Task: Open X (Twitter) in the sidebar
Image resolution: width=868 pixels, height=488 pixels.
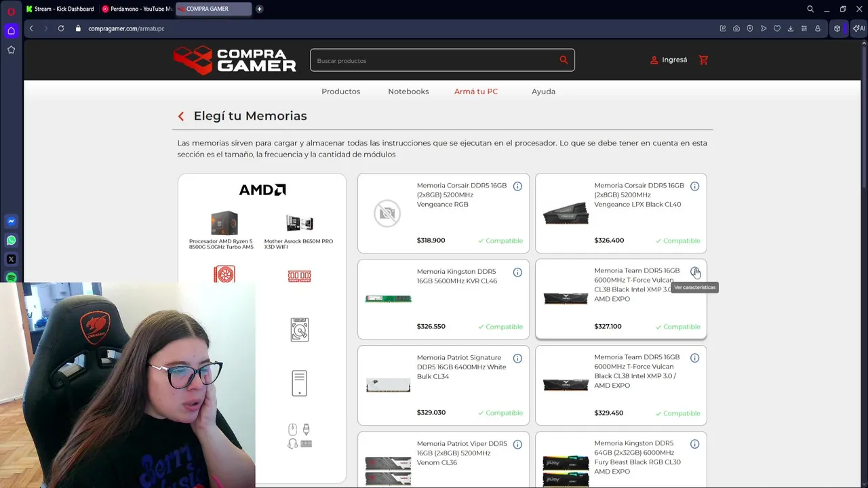Action: click(x=11, y=259)
